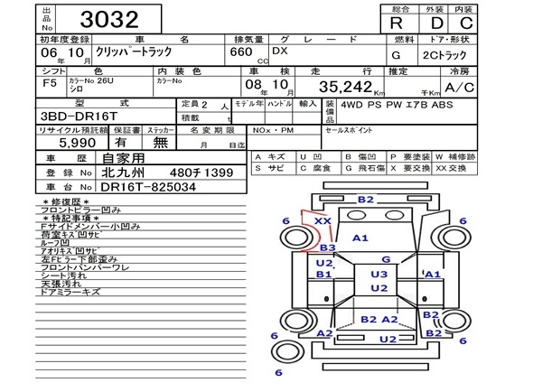533x392 pixels.
Task: Click the model code 3BD-DR16T
Action: [x=79, y=117]
